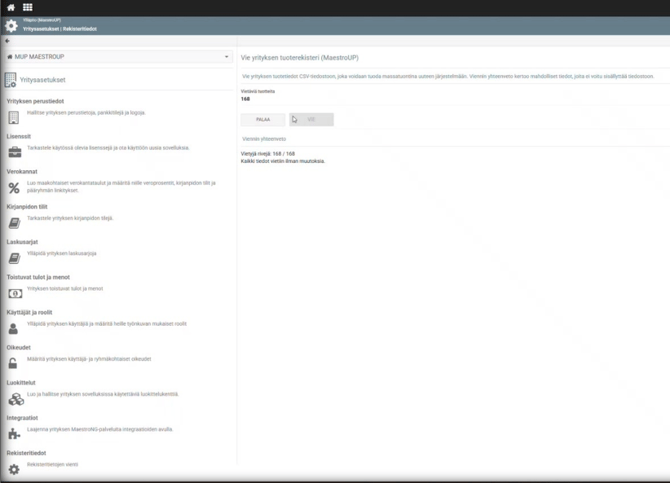
Task: Click the Oikeudet padlock icon
Action: 13,363
